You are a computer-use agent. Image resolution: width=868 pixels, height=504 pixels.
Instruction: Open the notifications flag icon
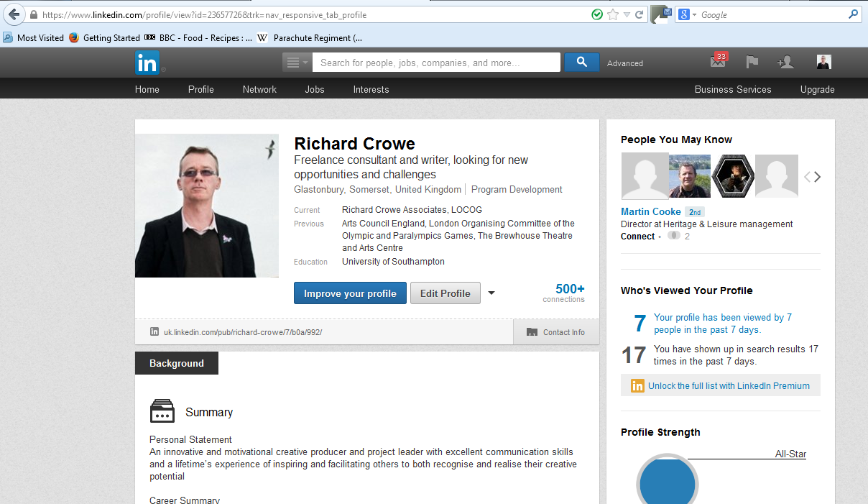pyautogui.click(x=752, y=63)
